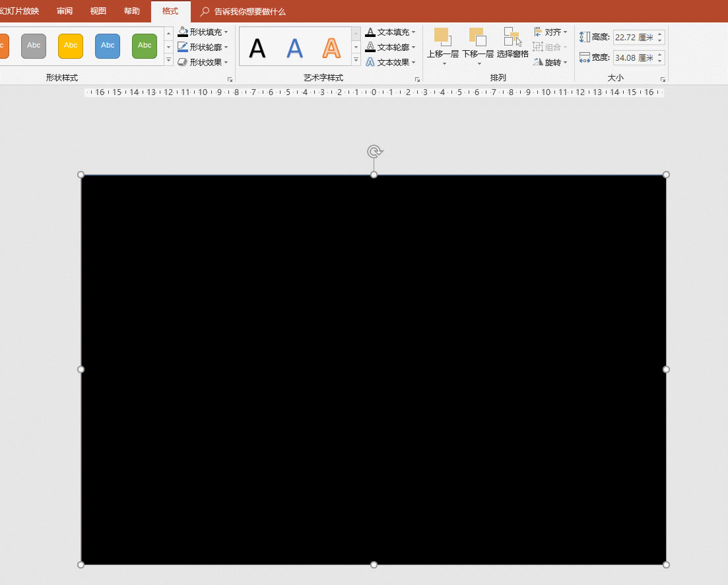Viewport: 728px width, 585px height.
Task: Apply the gray Abc shape style
Action: click(34, 46)
